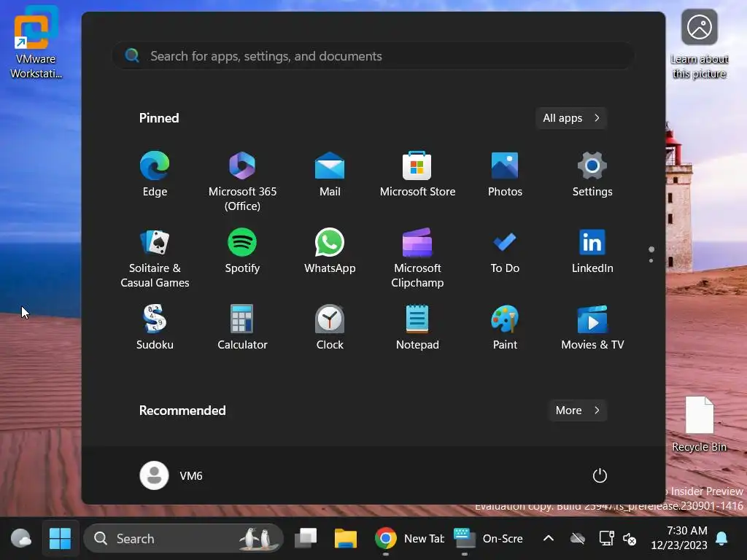Expand hidden system tray icons
The image size is (747, 560).
coord(549,539)
